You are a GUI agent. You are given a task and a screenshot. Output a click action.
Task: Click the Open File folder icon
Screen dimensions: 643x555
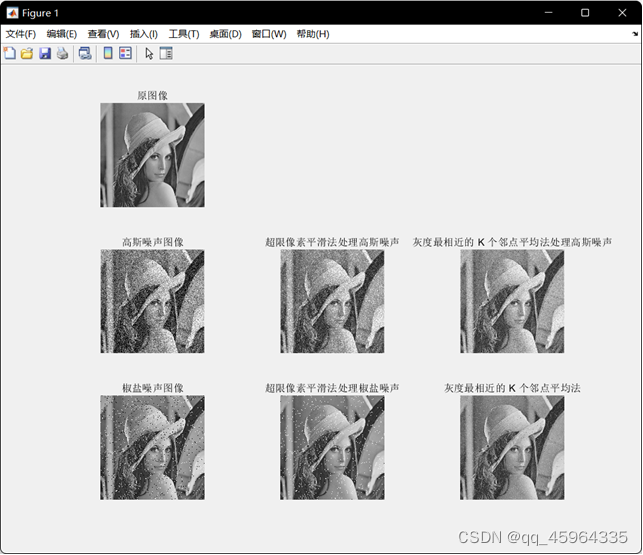click(27, 53)
